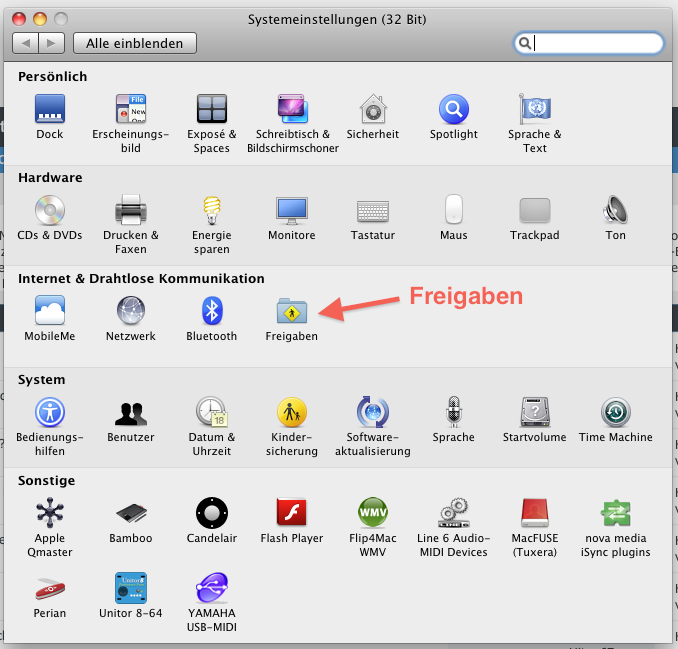678x649 pixels.
Task: Close the Systemeinstellungen window
Action: 19,19
